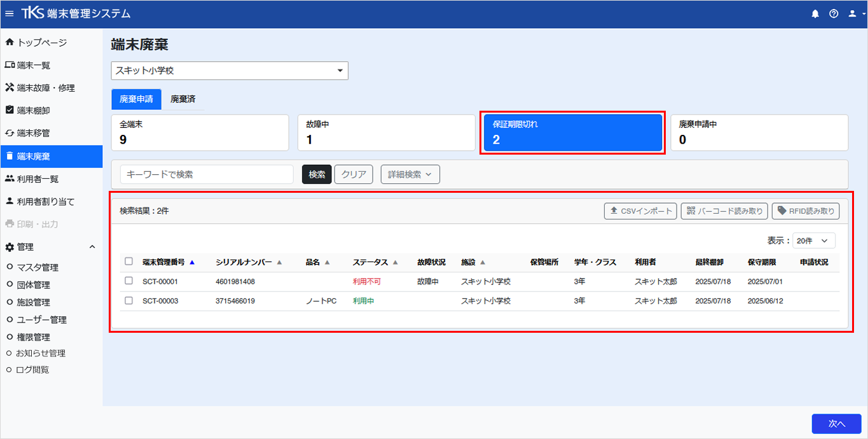Screen dimensions: 868x439
Task: Click the 次へ button
Action: pyautogui.click(x=836, y=424)
